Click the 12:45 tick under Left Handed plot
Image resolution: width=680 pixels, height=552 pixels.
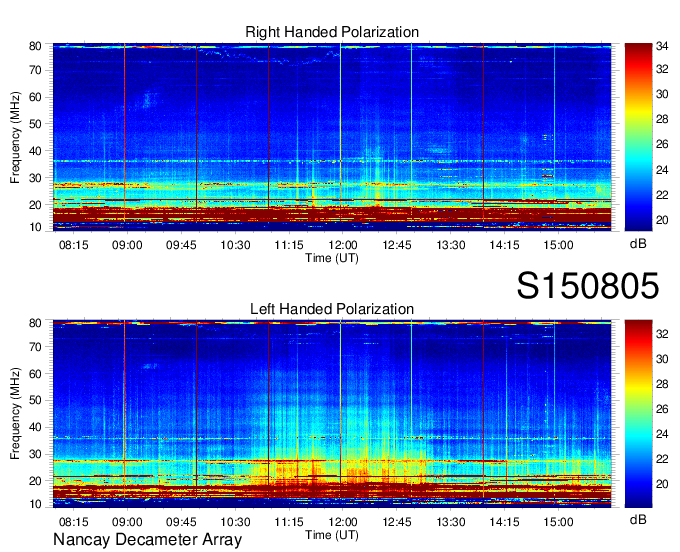pyautogui.click(x=397, y=522)
